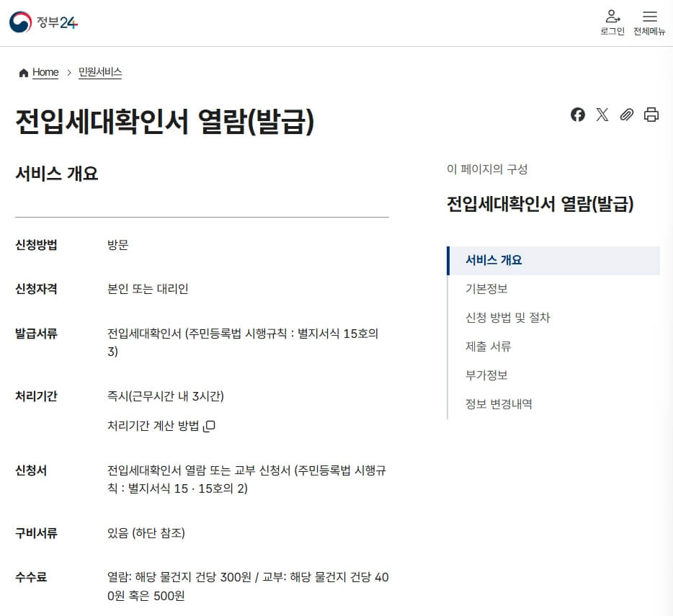View the 정보 변경내역 section

[499, 403]
